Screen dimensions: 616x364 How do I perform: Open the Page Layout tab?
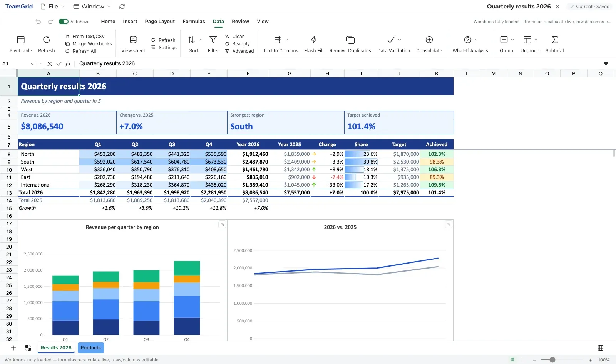[160, 22]
